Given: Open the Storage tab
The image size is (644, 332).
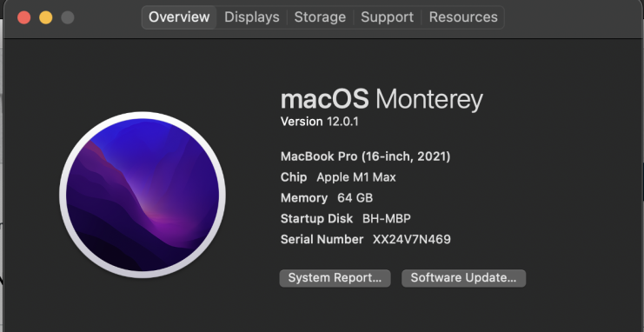Looking at the screenshot, I should point(320,17).
